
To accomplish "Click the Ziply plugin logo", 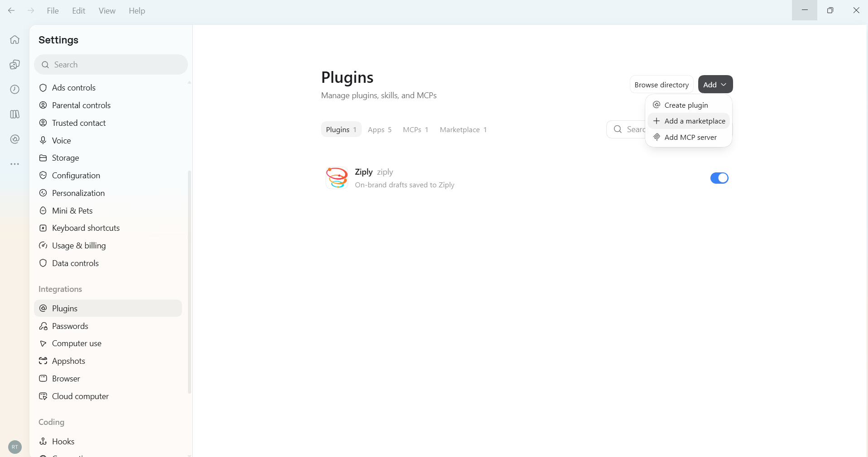I will tap(337, 177).
